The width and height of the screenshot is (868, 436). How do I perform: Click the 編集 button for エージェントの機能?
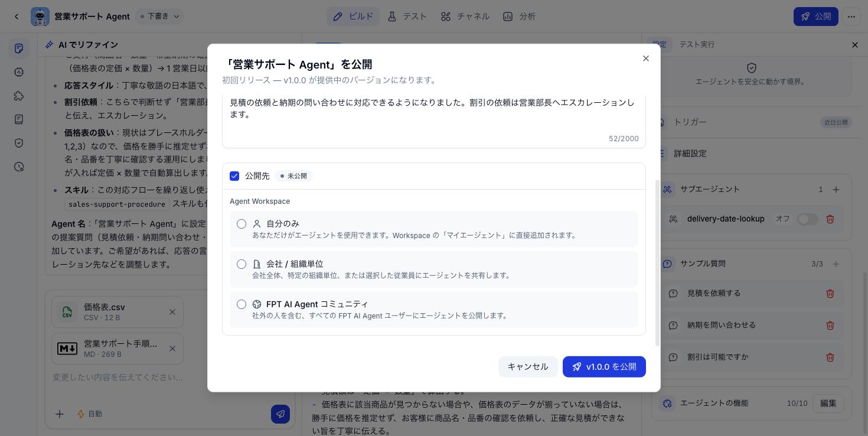pos(828,404)
